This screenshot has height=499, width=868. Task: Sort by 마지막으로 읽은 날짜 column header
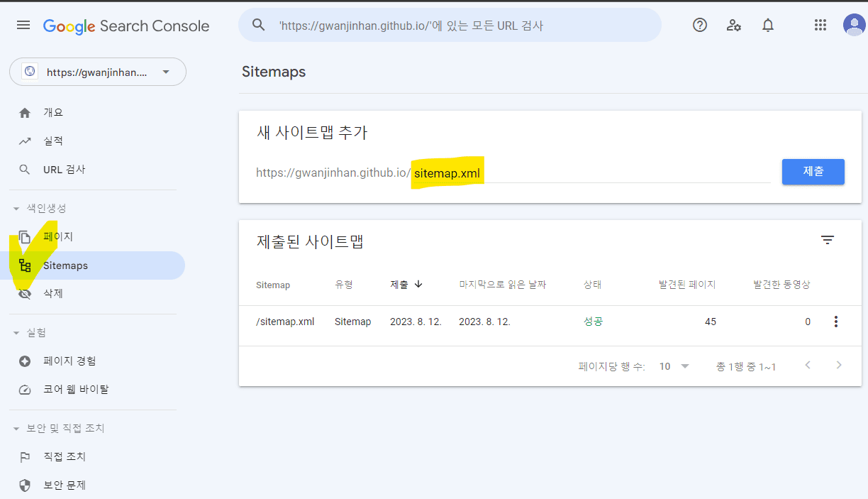tap(503, 285)
